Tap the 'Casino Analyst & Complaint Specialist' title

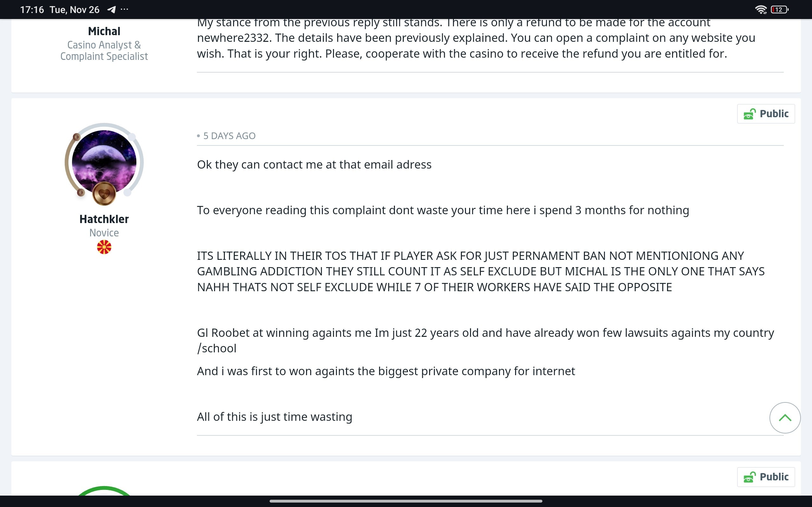click(x=104, y=50)
